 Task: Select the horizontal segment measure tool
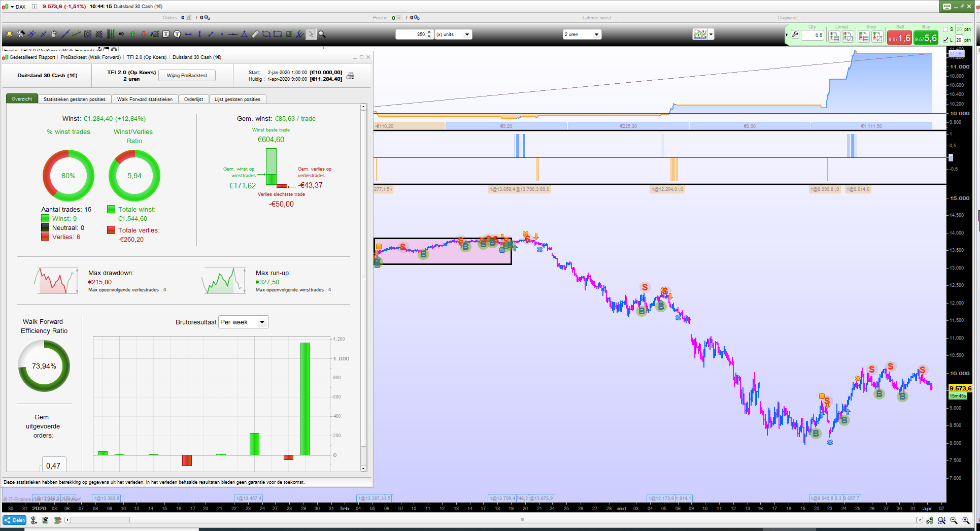click(188, 35)
